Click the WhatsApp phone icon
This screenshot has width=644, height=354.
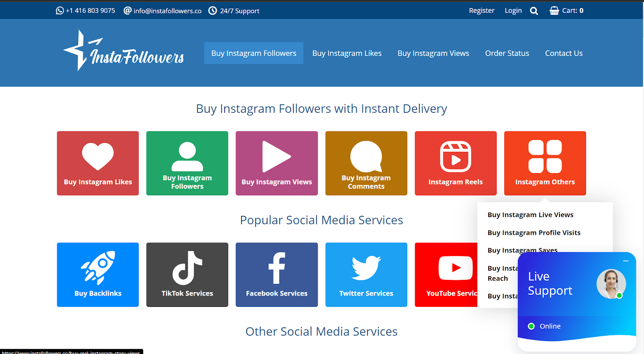tap(60, 11)
